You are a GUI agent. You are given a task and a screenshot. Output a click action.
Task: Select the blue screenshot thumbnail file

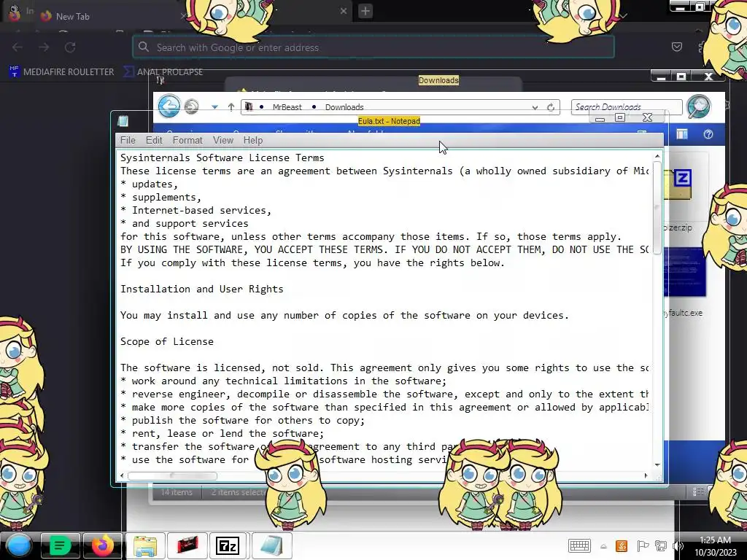(x=684, y=273)
